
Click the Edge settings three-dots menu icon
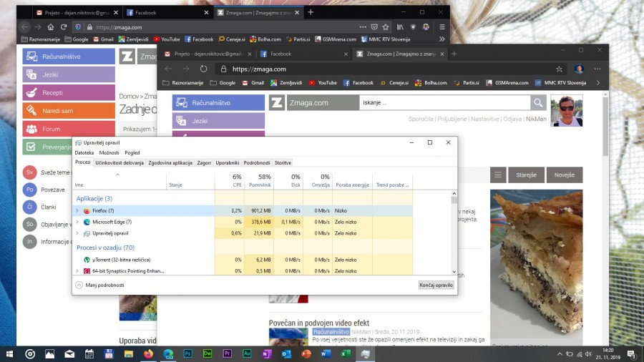tap(597, 69)
